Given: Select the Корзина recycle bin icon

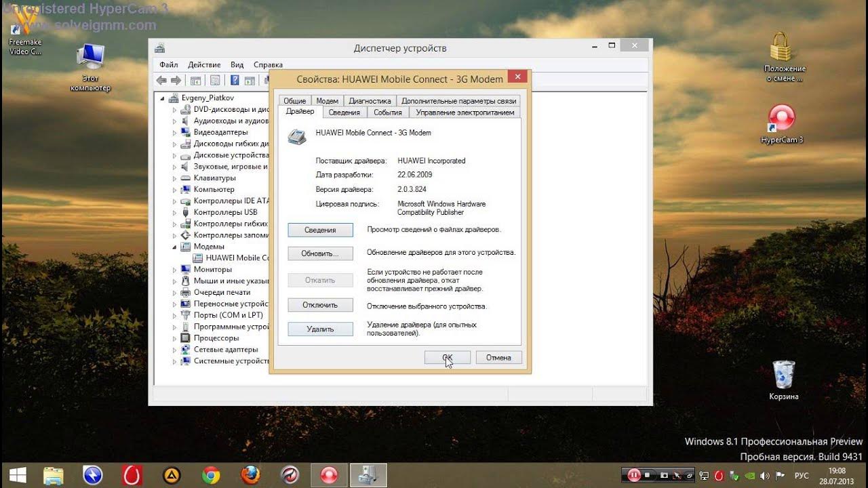Looking at the screenshot, I should click(x=783, y=380).
